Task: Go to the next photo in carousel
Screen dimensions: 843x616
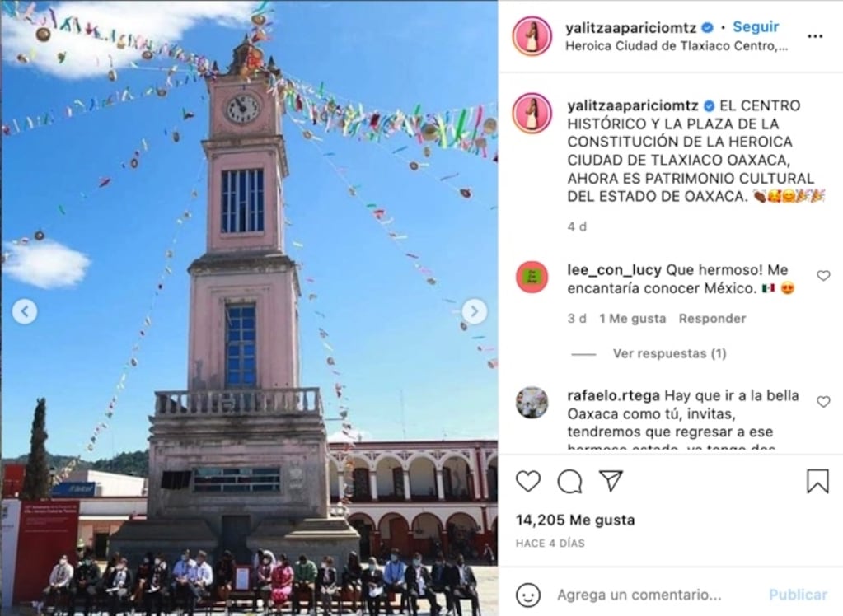Action: [x=474, y=311]
